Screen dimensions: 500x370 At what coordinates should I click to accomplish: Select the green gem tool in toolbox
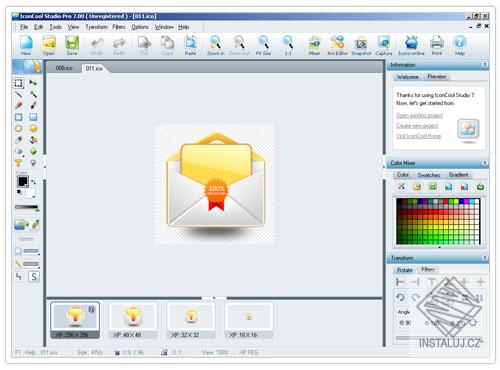click(33, 151)
